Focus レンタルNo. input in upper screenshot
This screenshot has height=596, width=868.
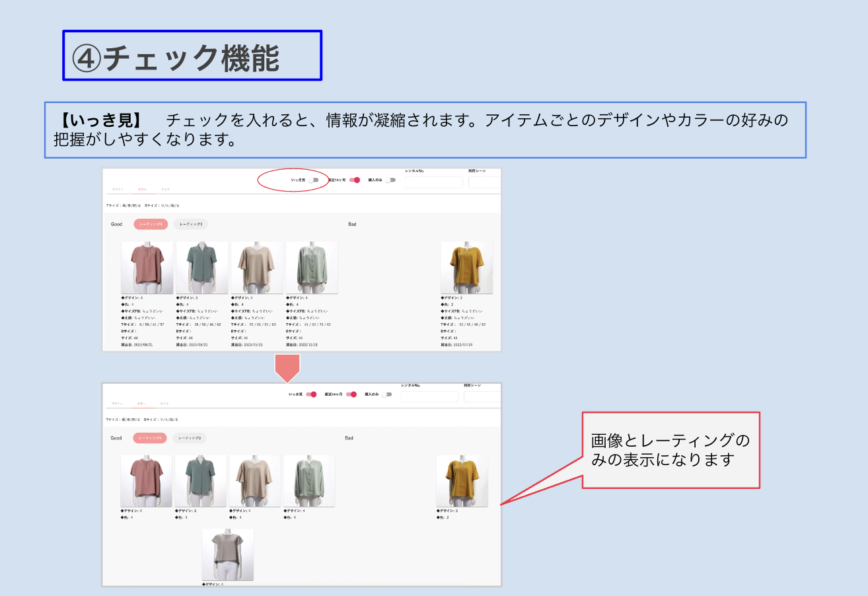pos(433,182)
